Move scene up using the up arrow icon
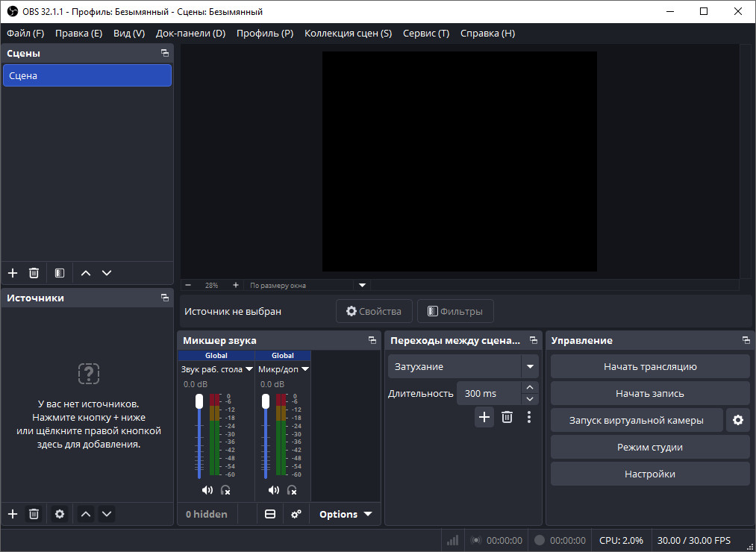Image resolution: width=756 pixels, height=552 pixels. point(86,273)
